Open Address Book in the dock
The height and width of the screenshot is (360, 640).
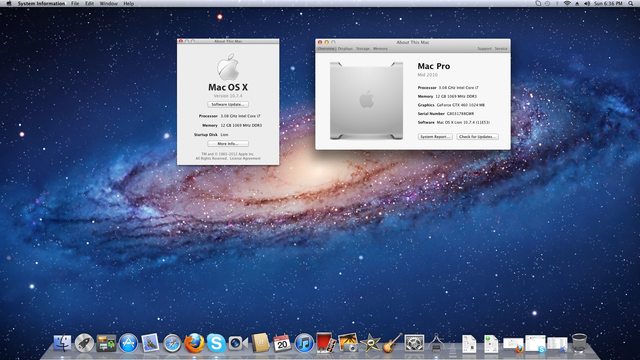(x=260, y=343)
